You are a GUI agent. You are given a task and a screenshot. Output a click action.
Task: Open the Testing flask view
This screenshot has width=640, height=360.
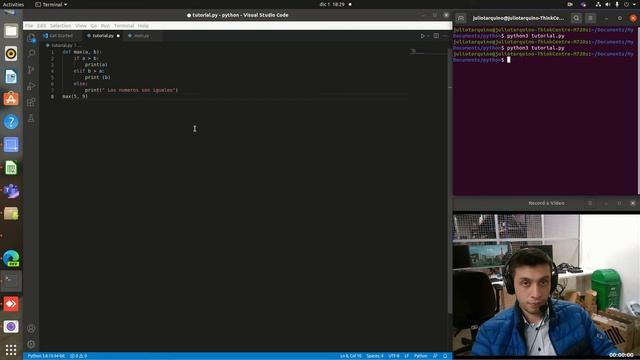pos(31,118)
